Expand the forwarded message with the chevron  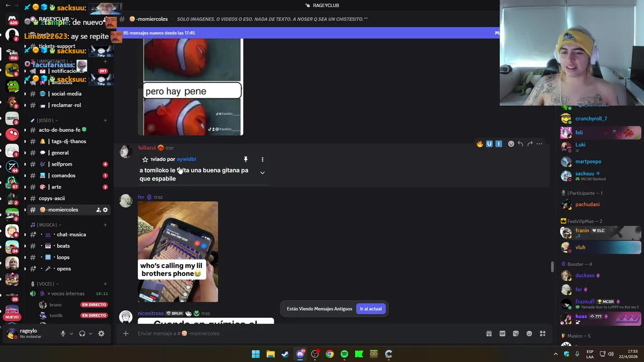tap(262, 172)
